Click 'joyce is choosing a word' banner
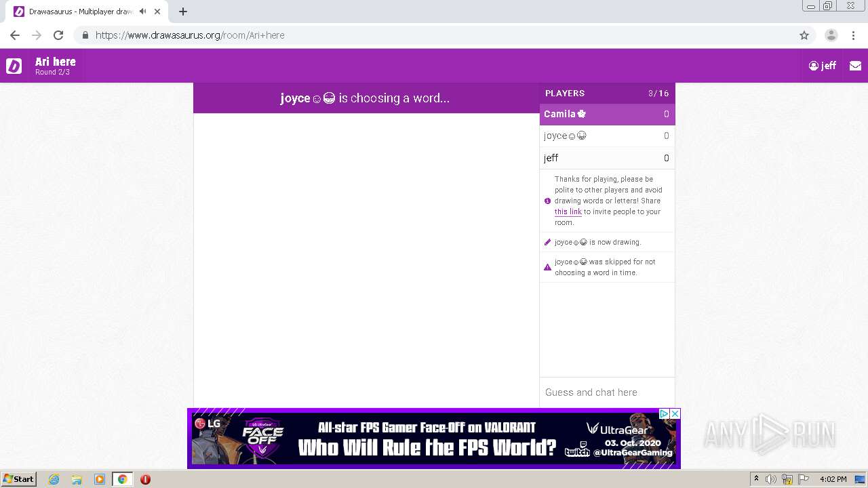Viewport: 868px width, 488px height. [366, 98]
